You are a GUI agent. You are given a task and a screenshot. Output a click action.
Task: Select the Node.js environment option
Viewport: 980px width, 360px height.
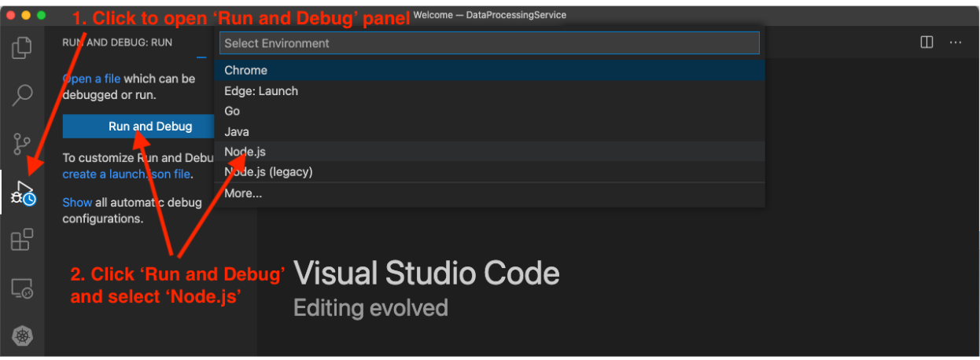489,152
